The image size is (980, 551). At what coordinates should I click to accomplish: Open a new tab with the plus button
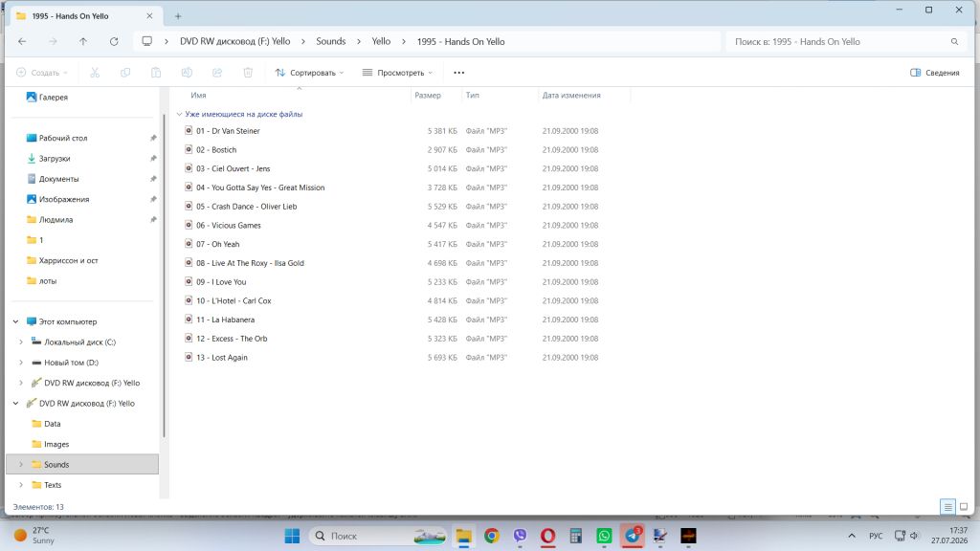tap(178, 16)
